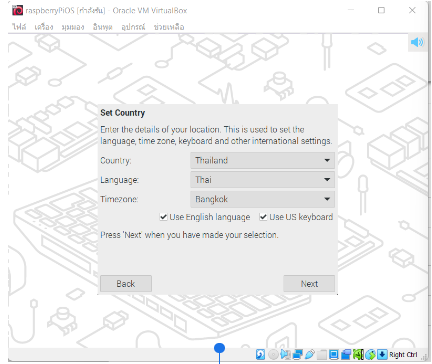The width and height of the screenshot is (432, 364).
Task: Open the ไฟล์ menu
Action: (x=19, y=27)
